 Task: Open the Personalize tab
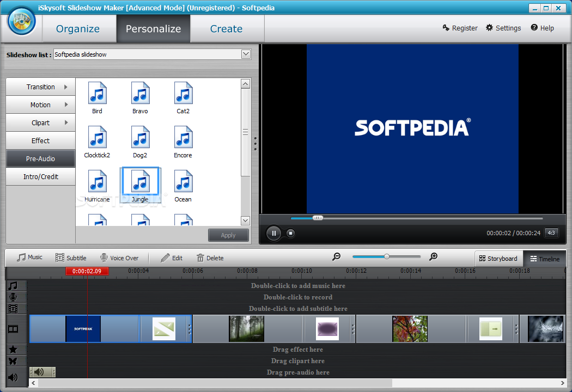[153, 29]
